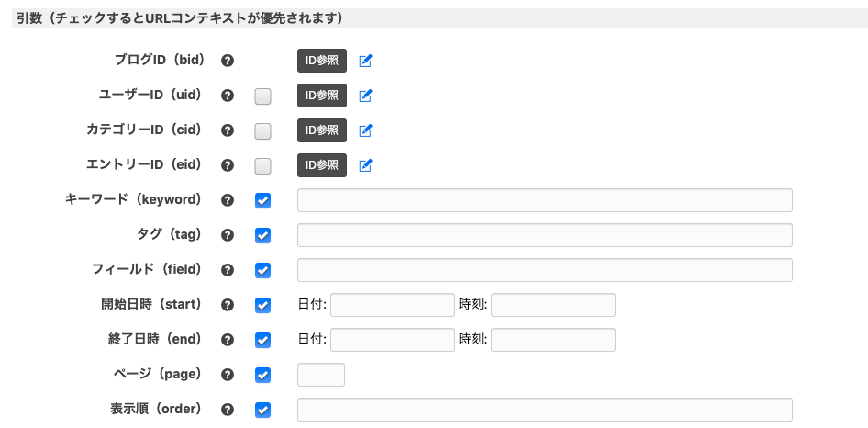Image resolution: width=868 pixels, height=428 pixels.
Task: Open the help icon beside ブログID (bid)
Action: pos(228,61)
